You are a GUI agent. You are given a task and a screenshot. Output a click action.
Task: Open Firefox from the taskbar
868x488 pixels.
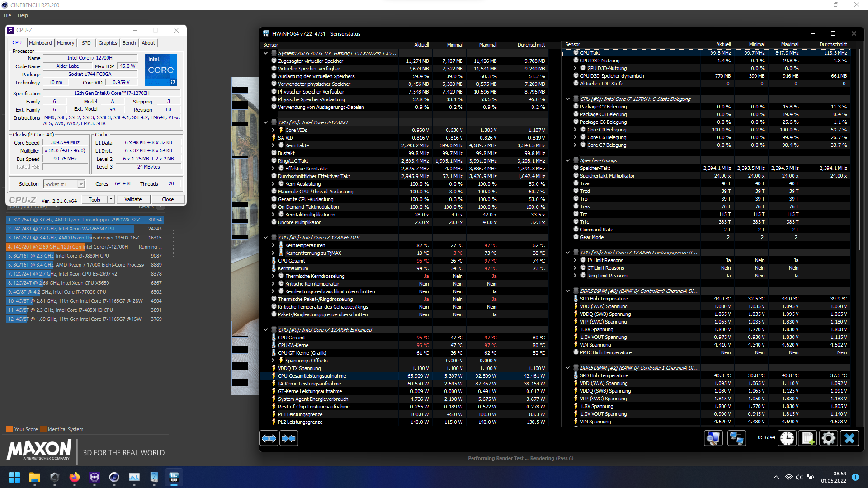pyautogui.click(x=74, y=477)
